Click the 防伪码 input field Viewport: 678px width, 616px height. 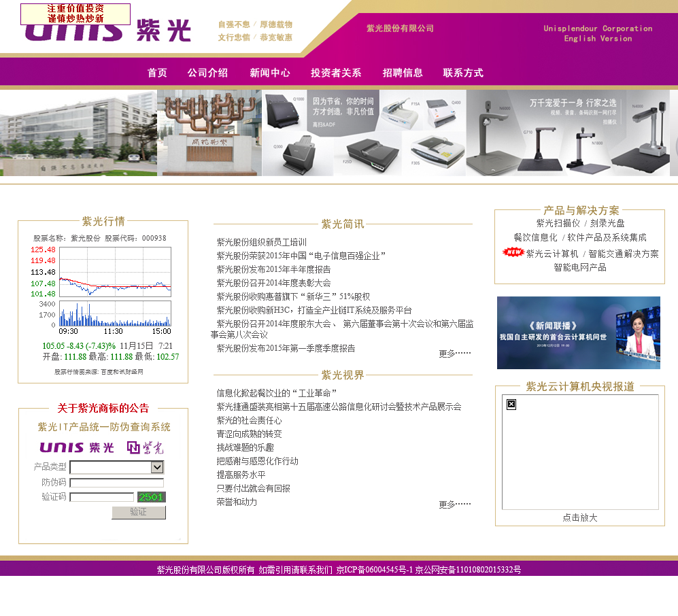click(x=117, y=483)
